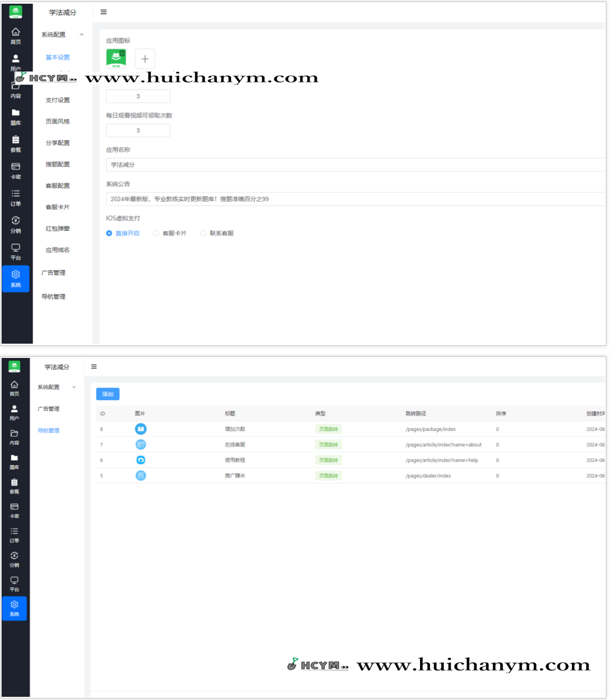The image size is (610, 700).
Task: Open 首页 home icon in upper screenshot sidebar
Action: [x=16, y=32]
